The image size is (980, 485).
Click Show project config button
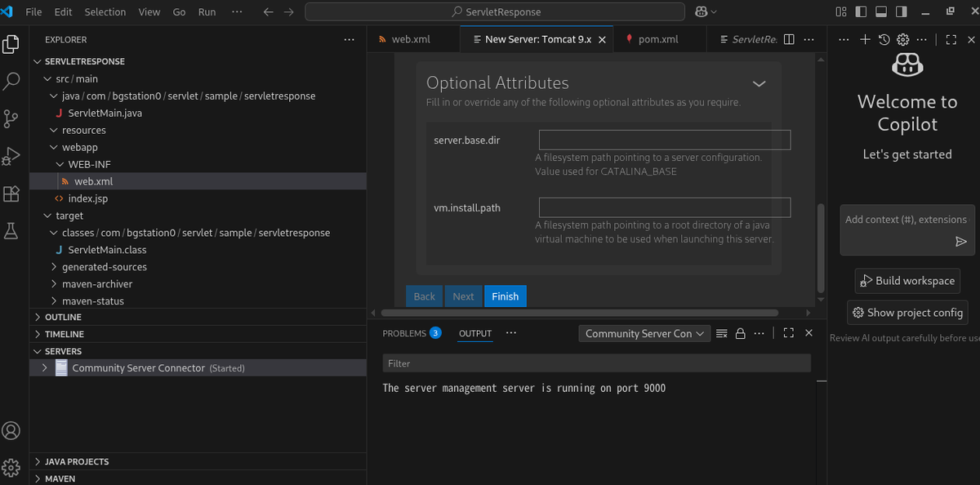coord(907,312)
